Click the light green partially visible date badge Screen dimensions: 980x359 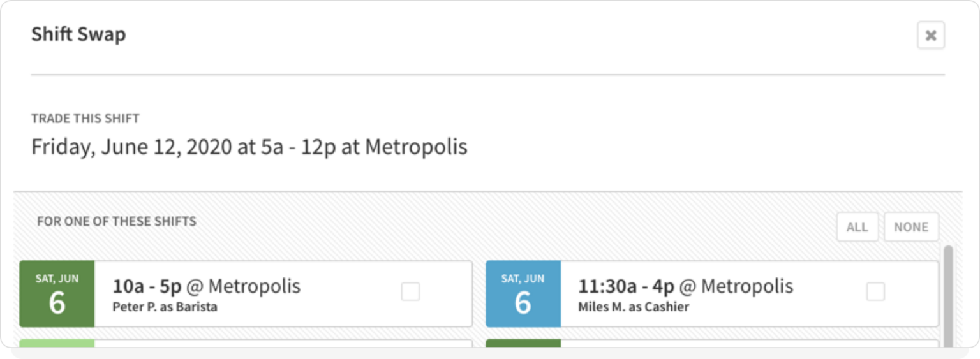[57, 344]
